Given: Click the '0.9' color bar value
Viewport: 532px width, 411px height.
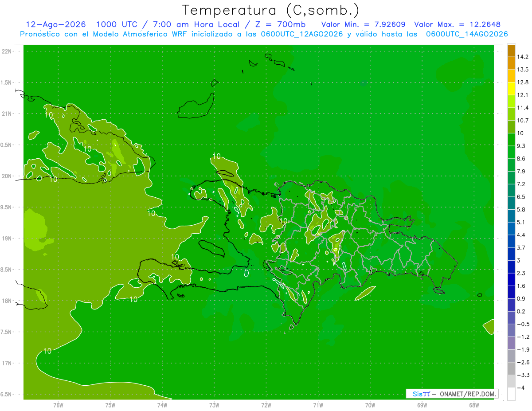Looking at the screenshot, I should tap(521, 298).
